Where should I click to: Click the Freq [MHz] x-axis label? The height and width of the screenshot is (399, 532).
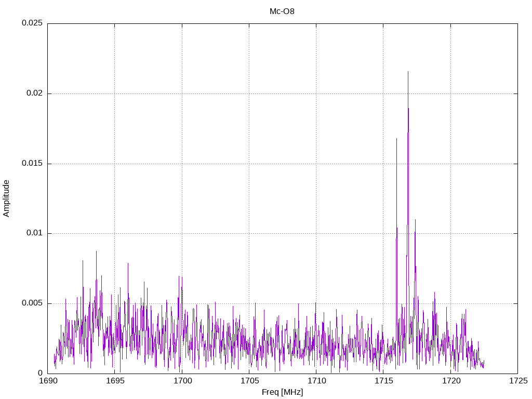(282, 392)
